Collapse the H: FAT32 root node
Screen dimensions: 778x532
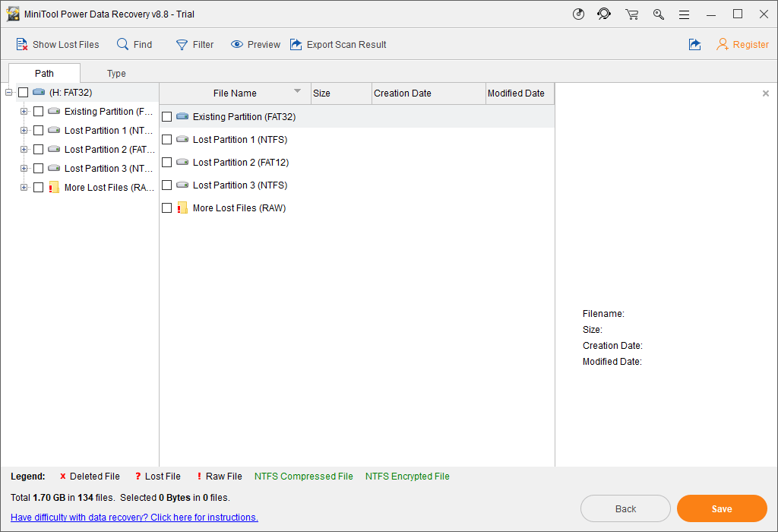coord(9,93)
